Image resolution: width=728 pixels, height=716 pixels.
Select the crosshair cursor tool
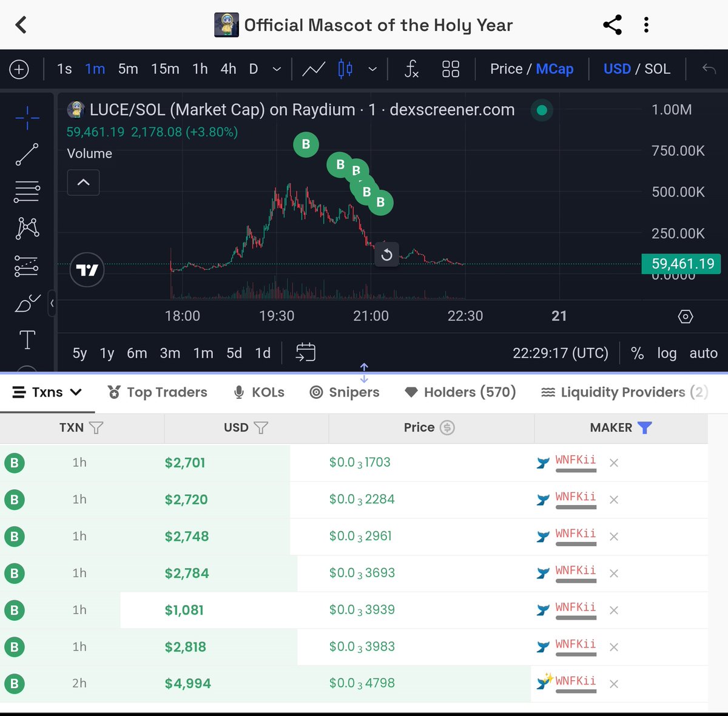pos(27,117)
